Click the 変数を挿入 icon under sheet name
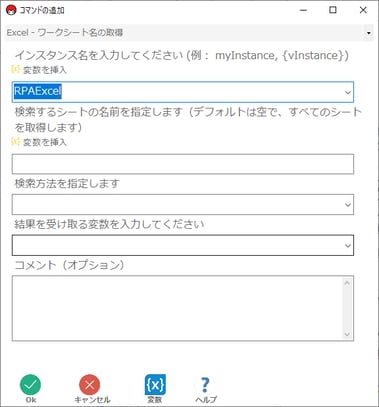Viewport: 379px width, 407px height. (15, 142)
